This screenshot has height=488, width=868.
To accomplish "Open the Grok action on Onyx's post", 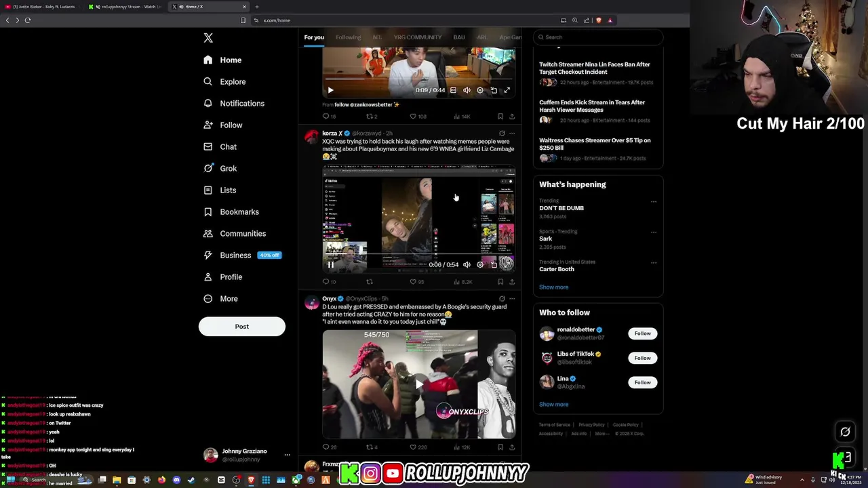I will (502, 299).
